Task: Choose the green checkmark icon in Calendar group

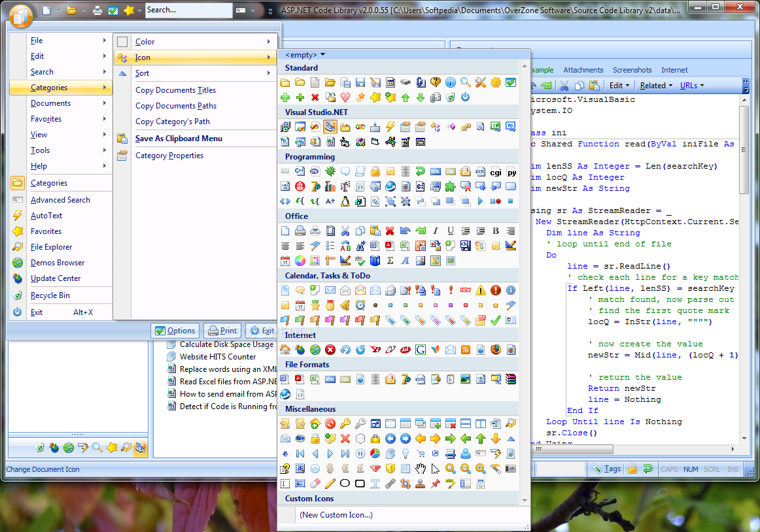Action: [495, 320]
